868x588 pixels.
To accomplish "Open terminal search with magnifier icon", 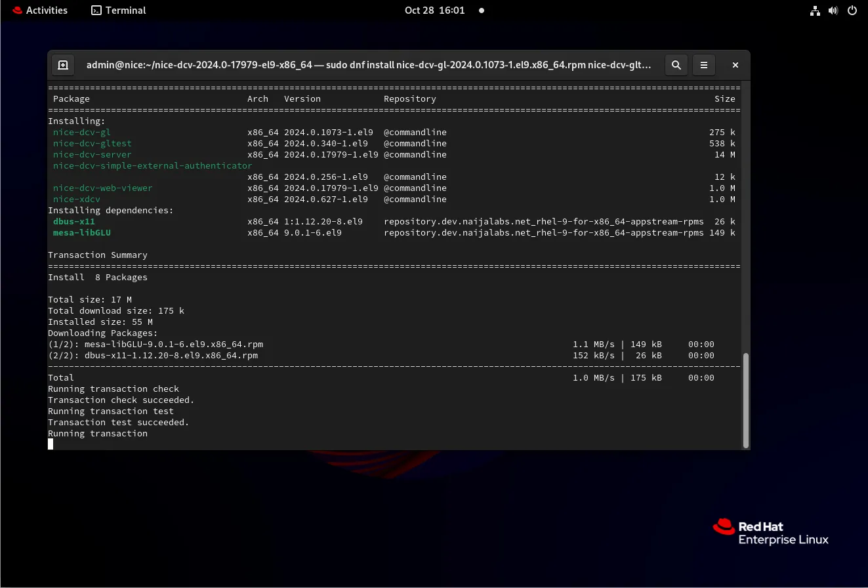I will click(676, 65).
